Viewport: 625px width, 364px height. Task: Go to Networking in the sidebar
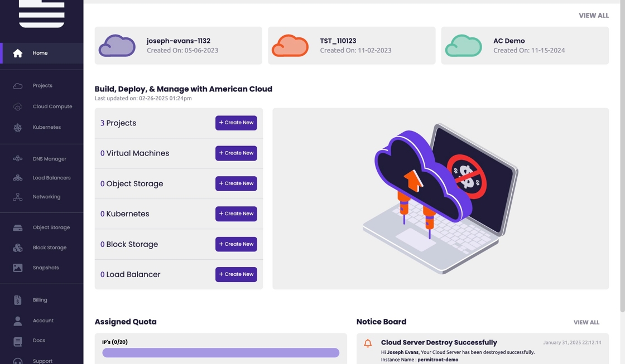point(46,197)
